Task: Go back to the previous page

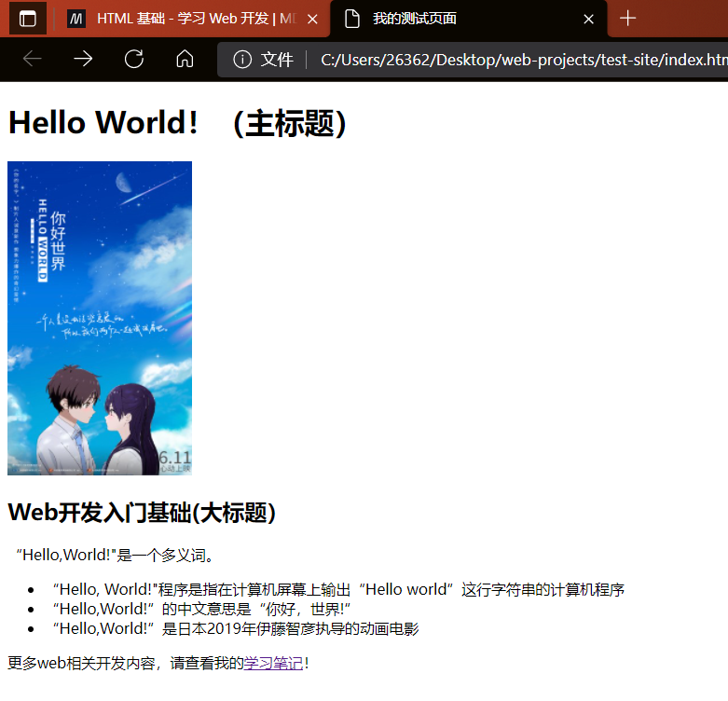Action: (x=32, y=59)
